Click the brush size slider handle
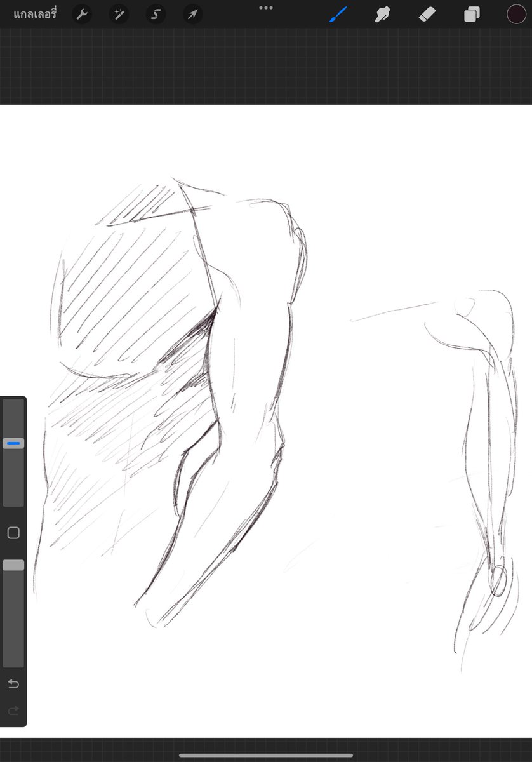This screenshot has width=532, height=762. [x=13, y=443]
